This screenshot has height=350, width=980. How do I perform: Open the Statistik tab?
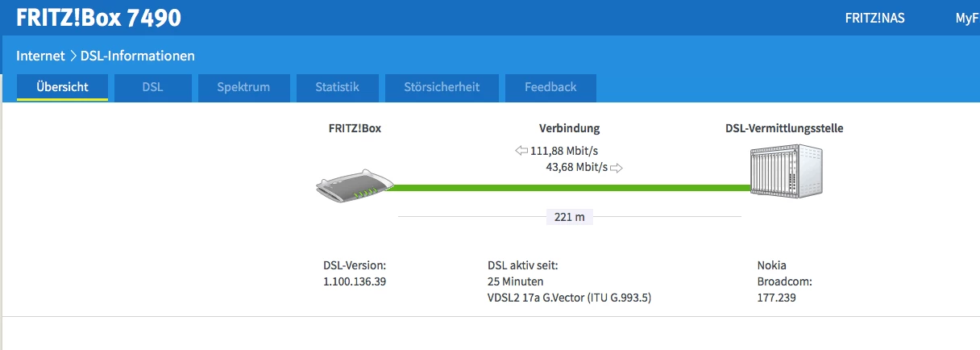pos(337,87)
